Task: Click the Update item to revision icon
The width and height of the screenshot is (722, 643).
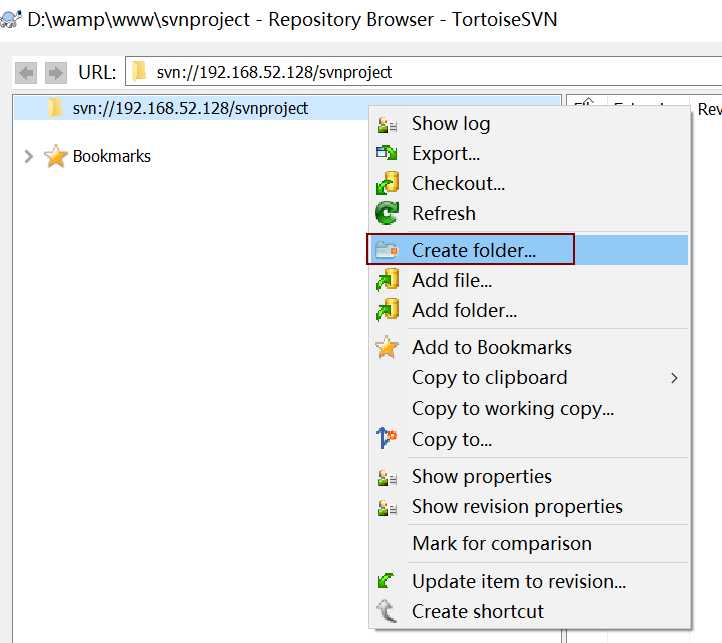Action: click(385, 580)
